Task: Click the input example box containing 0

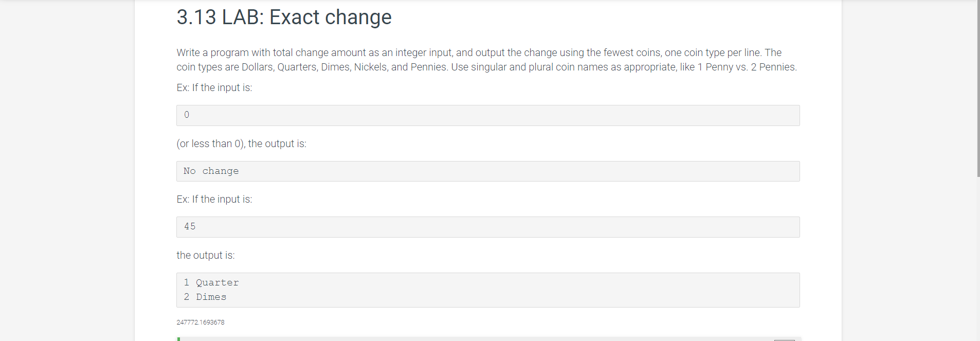Action: pyautogui.click(x=488, y=115)
